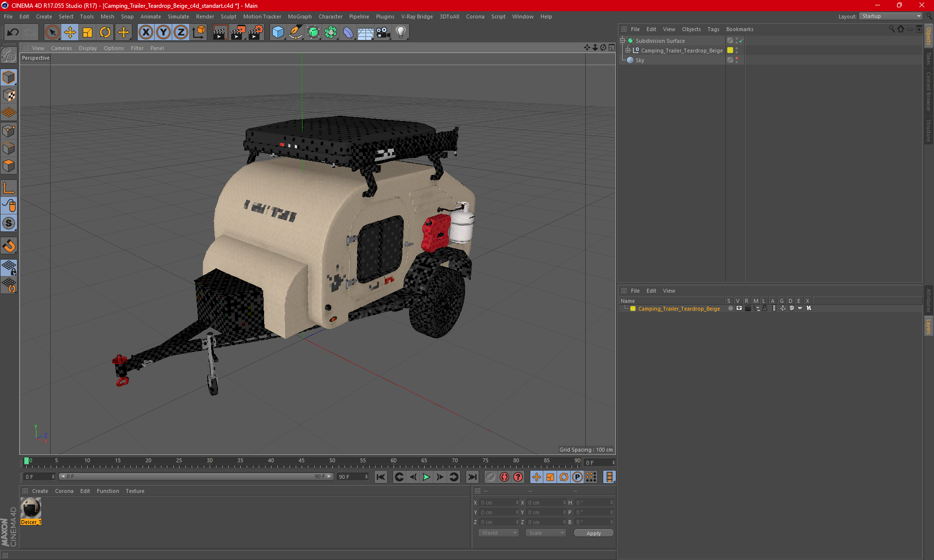Click the yellow layer color swatch
934x560 pixels.
click(x=633, y=309)
